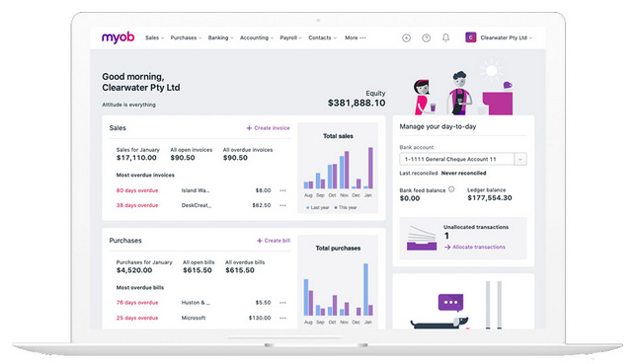This screenshot has width=638, height=364.
Task: Open options for Microsoft overdue bill
Action: tap(282, 318)
